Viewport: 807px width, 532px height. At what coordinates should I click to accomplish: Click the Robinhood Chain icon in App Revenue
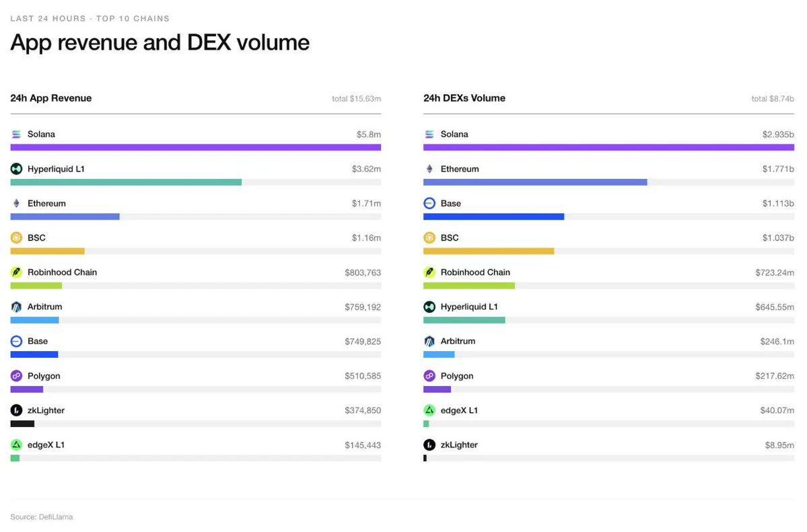[x=16, y=272]
